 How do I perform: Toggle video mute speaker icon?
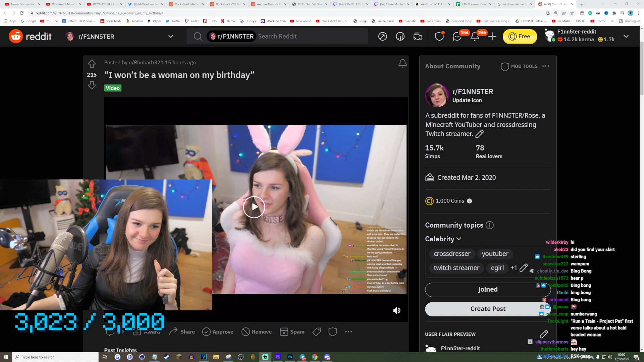point(397,310)
